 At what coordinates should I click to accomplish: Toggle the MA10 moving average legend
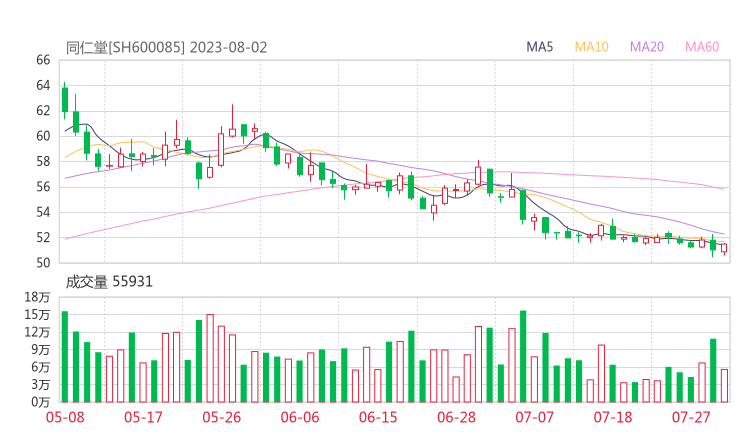[591, 47]
